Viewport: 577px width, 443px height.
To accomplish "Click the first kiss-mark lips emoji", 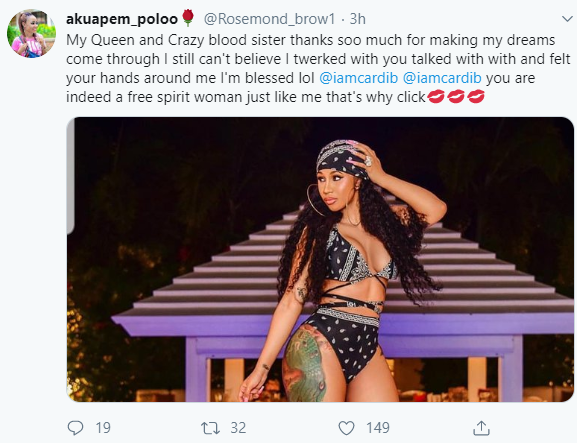I will [436, 97].
